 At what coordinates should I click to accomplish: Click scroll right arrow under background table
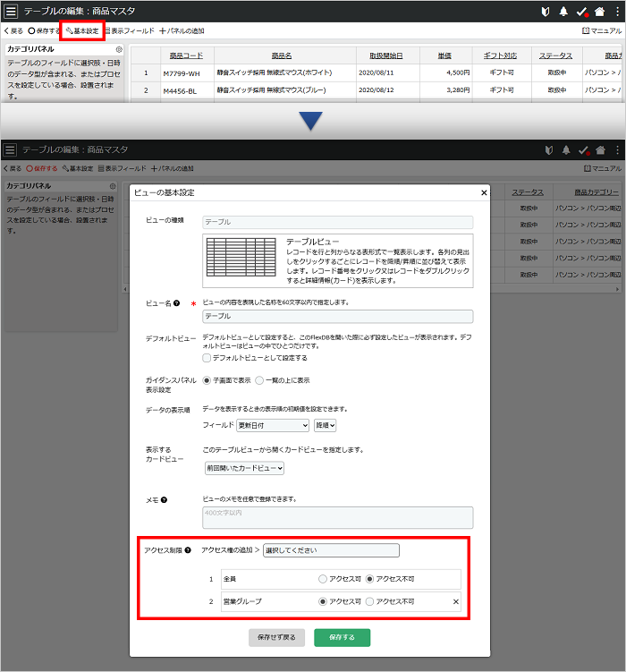coord(617,289)
